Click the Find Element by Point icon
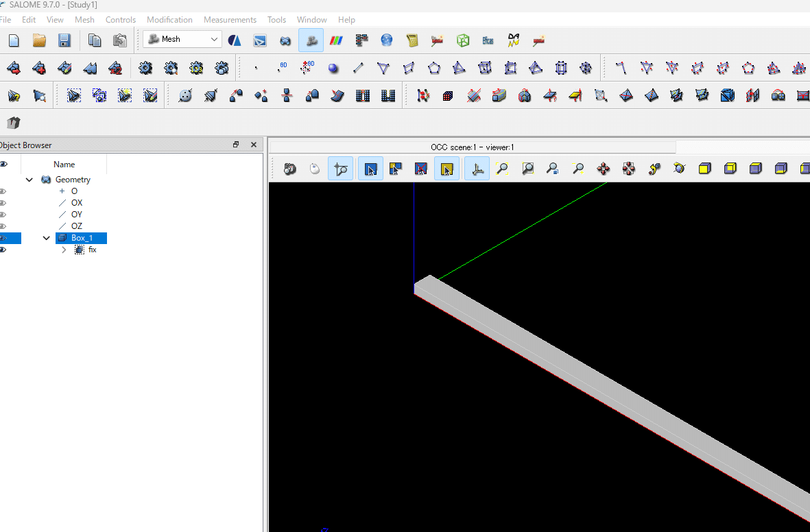 [39, 95]
